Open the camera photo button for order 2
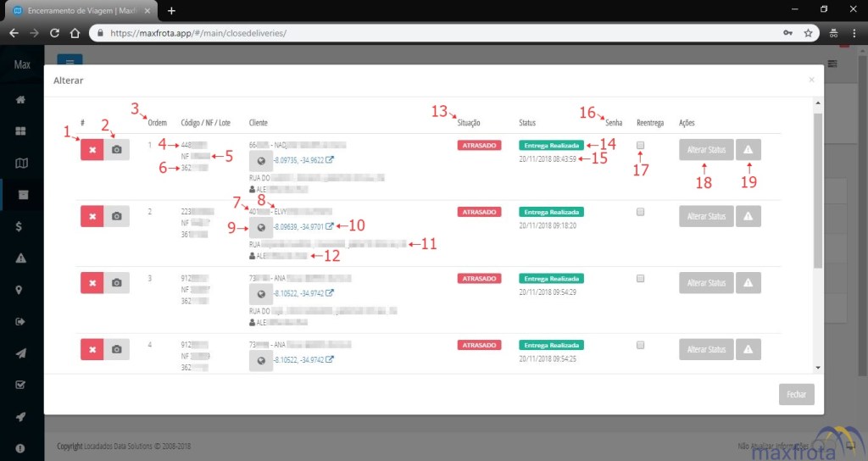This screenshot has width=868, height=461. pos(117,217)
